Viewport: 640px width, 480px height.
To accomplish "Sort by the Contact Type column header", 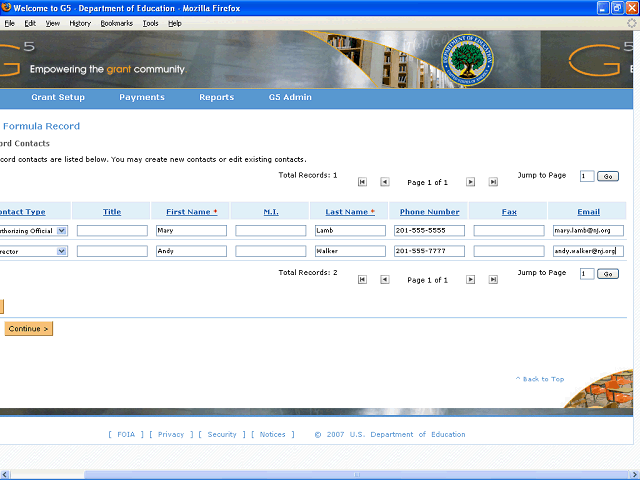I will click(22, 212).
